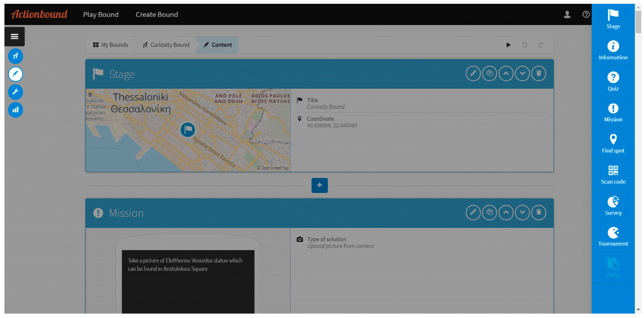
Task: Move the Stage block down with chevron
Action: (x=522, y=73)
